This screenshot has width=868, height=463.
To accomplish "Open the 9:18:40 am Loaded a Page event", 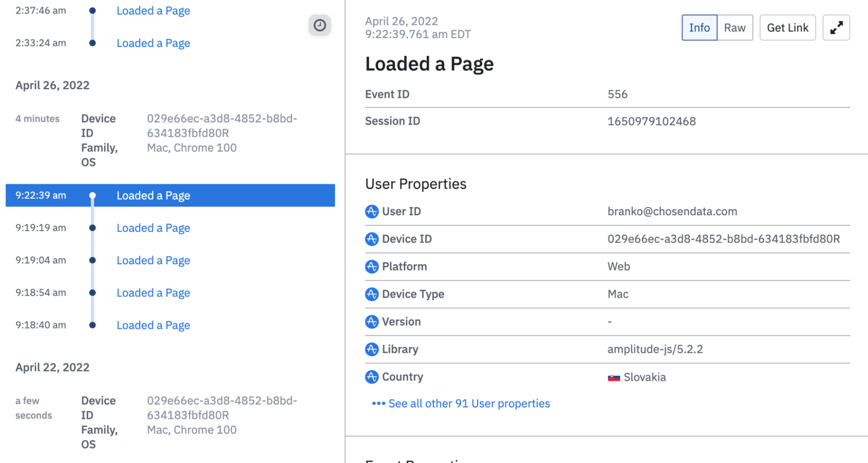I will (153, 325).
